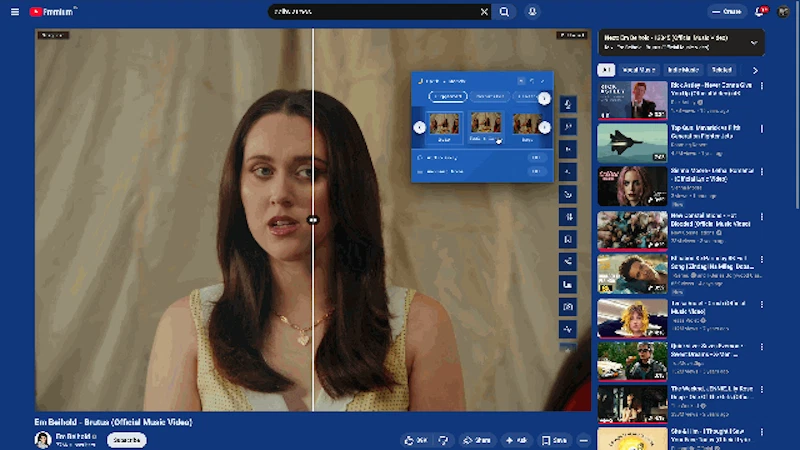
Task: Dislike the video with thumbs down
Action: tap(443, 440)
